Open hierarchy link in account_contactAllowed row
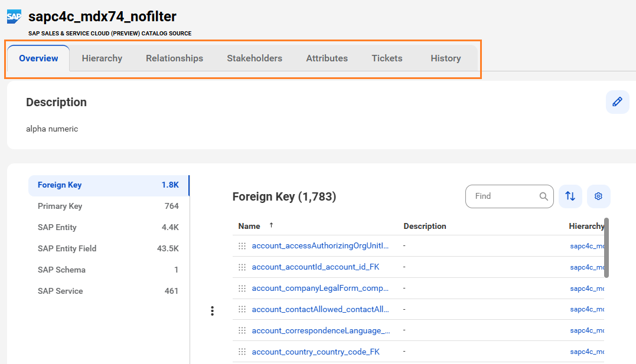This screenshot has width=636, height=364. pos(587,309)
